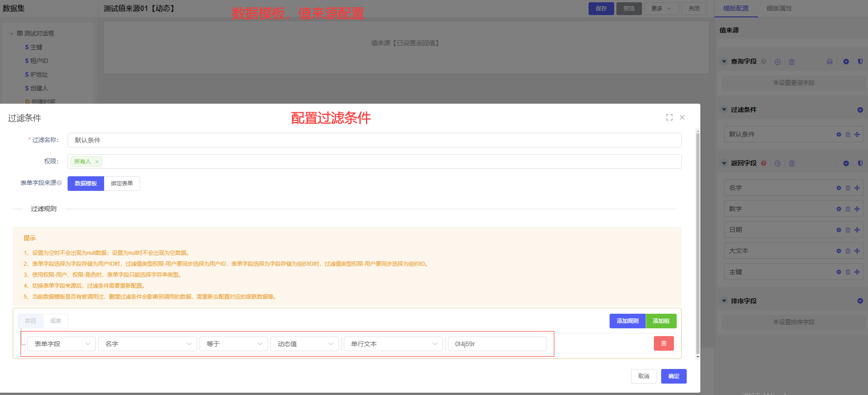Click the 添加规则 button

(627, 321)
